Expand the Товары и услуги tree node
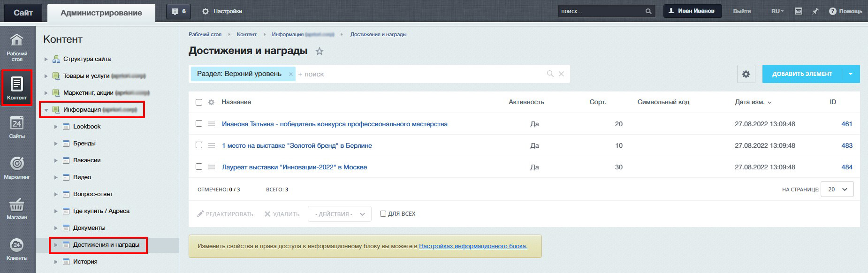 click(46, 76)
